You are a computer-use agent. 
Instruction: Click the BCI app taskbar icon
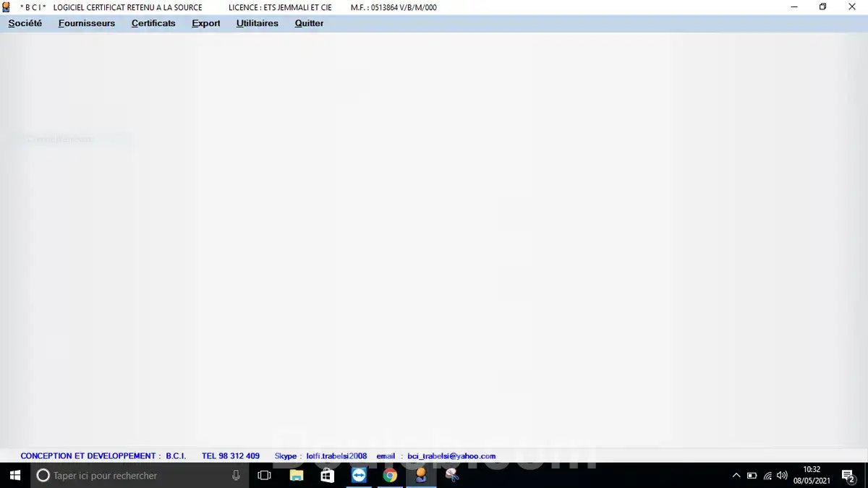[x=421, y=475]
